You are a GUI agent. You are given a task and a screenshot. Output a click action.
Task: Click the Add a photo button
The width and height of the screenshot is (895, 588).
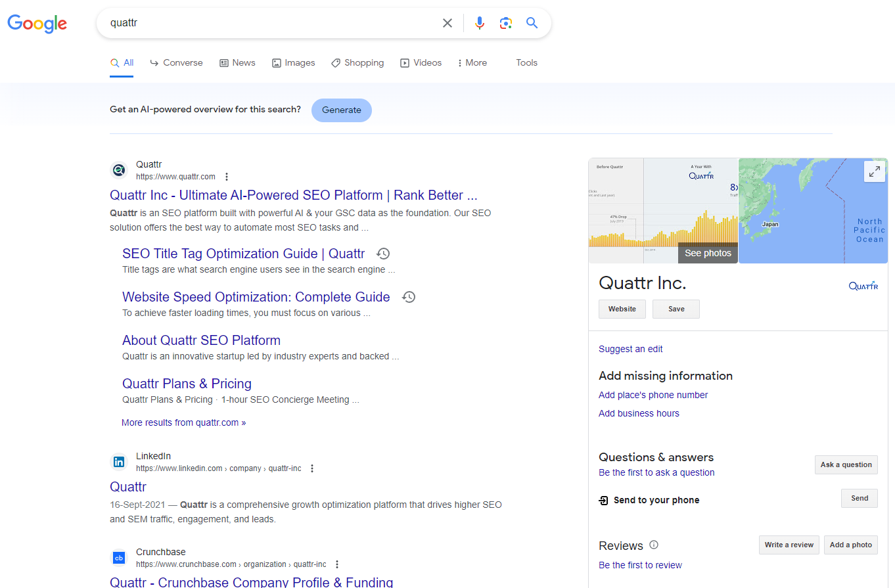851,545
